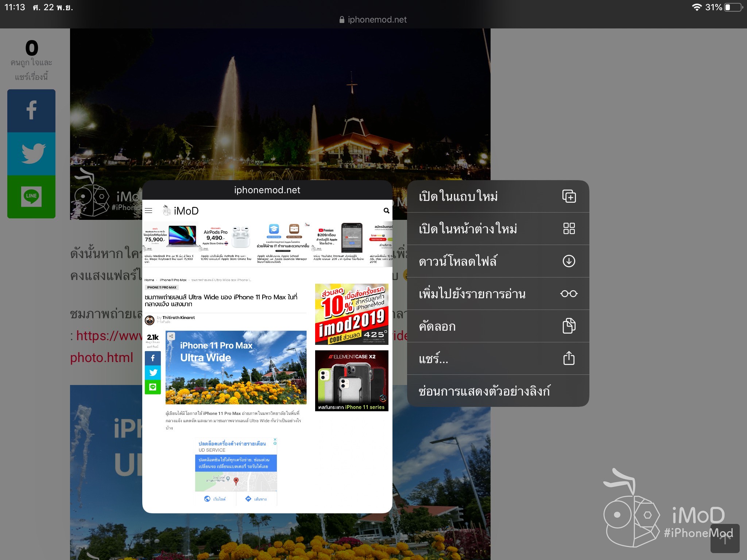Screen dimensions: 747x560
Task: Tap the search magnifier icon in the preview
Action: (x=386, y=211)
